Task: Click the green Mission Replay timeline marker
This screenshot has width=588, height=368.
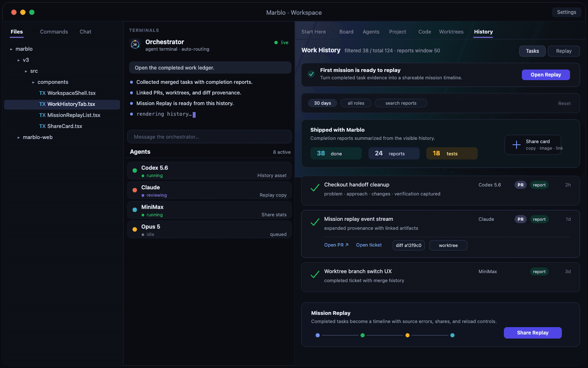Action: pyautogui.click(x=363, y=335)
